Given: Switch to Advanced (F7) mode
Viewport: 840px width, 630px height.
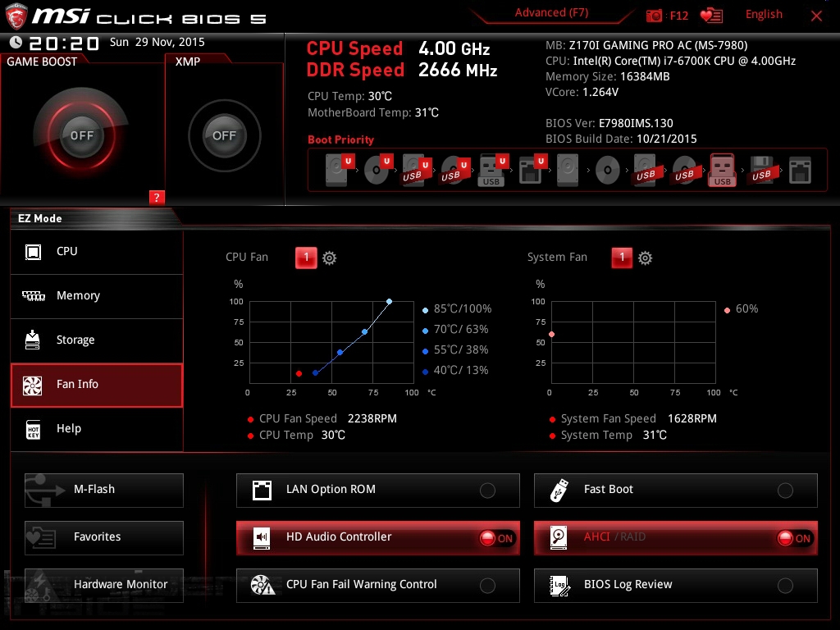Looking at the screenshot, I should tap(551, 13).
